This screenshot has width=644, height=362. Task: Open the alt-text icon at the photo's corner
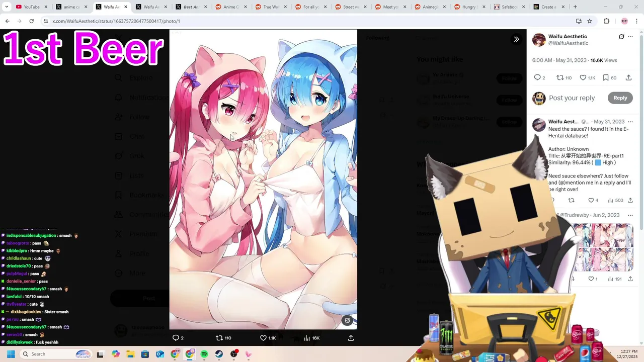[x=347, y=320]
